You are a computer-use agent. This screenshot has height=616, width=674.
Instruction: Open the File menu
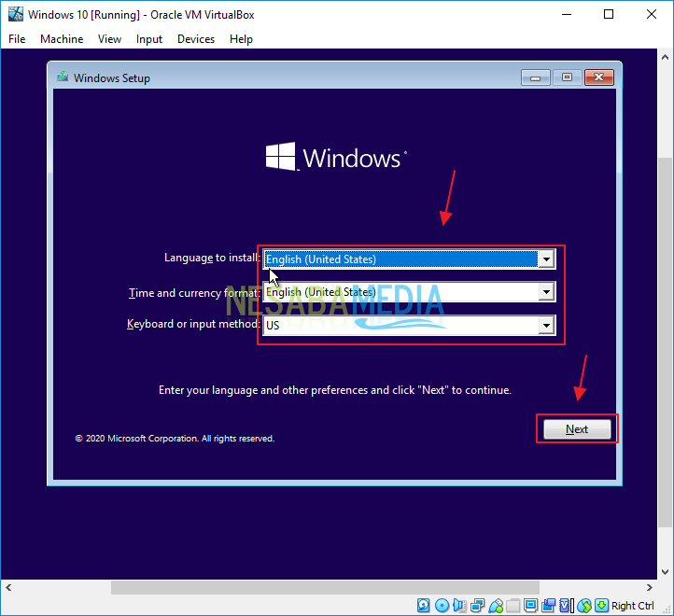click(x=17, y=39)
